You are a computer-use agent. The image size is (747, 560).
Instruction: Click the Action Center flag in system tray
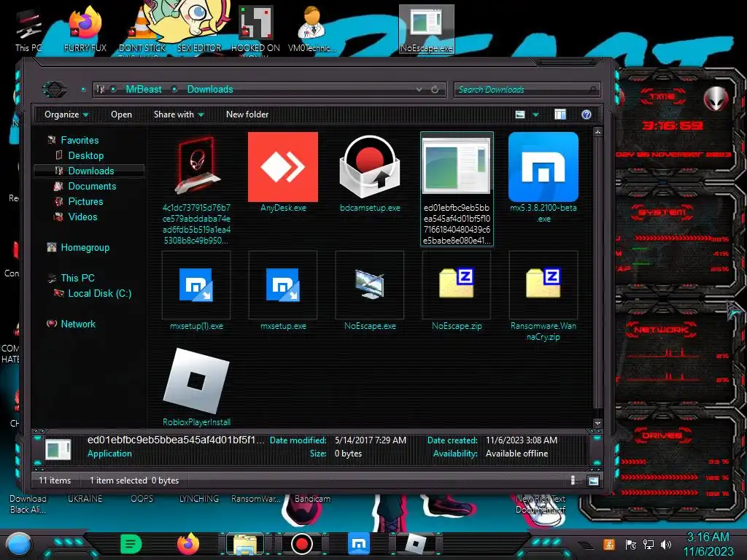pyautogui.click(x=630, y=544)
